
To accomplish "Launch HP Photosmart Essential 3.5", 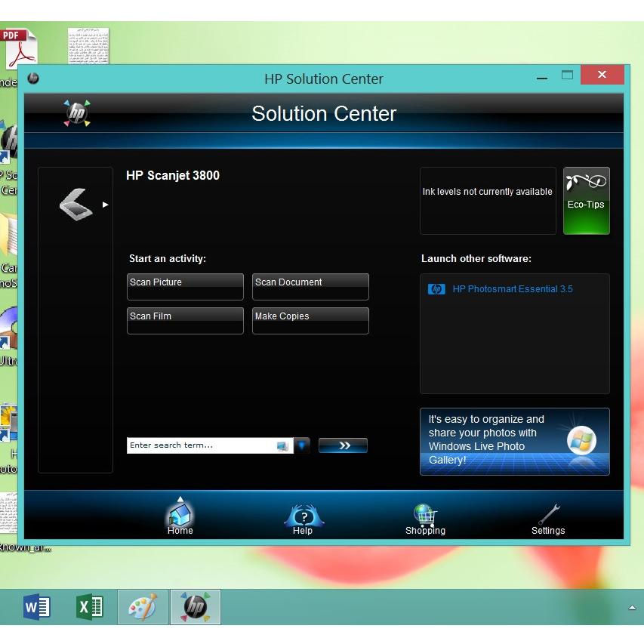I will tap(512, 289).
